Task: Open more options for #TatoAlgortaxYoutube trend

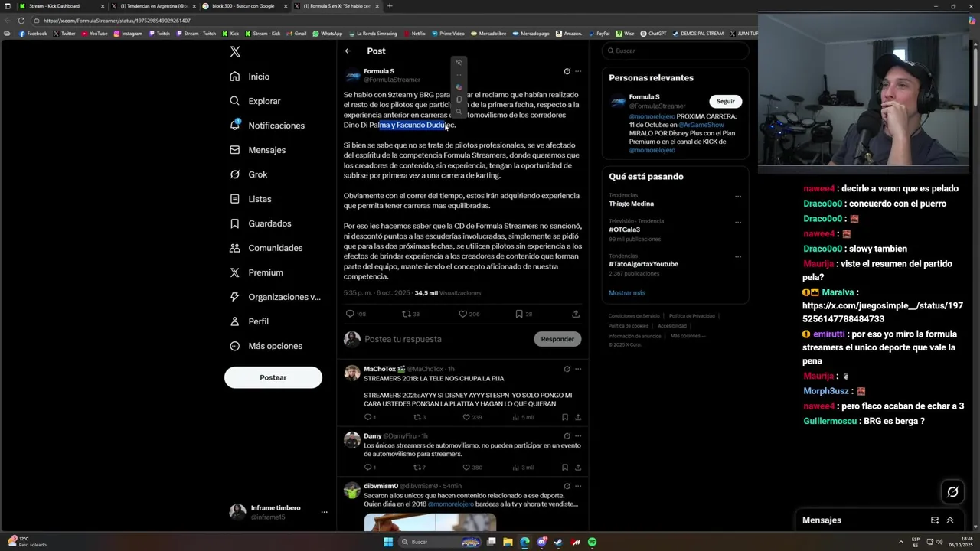Action: 738,256
